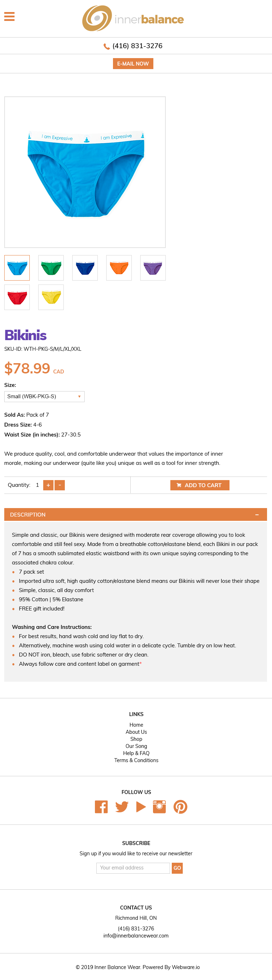The width and height of the screenshot is (272, 980).
Task: Decrease quantity with minus button
Action: 60,485
